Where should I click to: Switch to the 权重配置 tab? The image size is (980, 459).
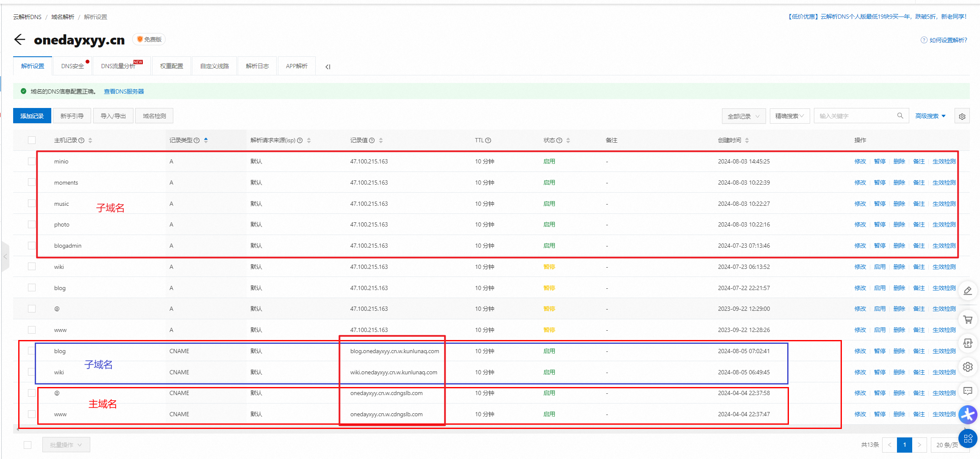[172, 66]
